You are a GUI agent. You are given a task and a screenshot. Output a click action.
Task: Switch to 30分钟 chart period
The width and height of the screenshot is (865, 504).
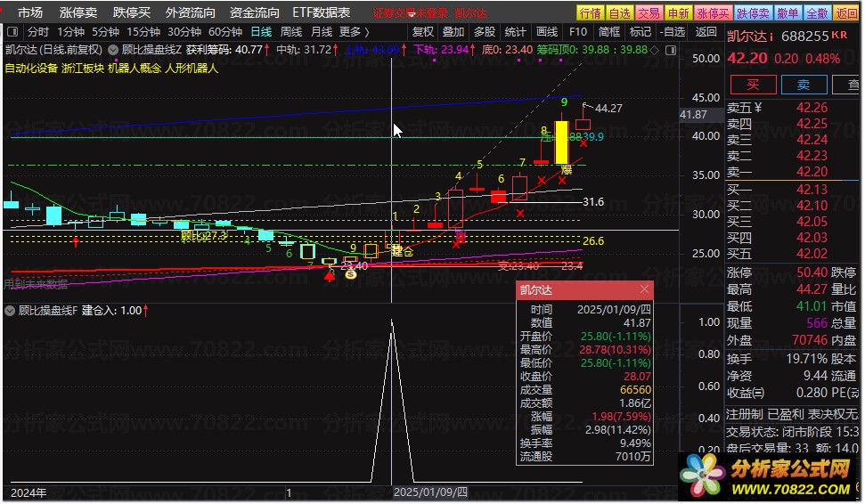[x=184, y=32]
